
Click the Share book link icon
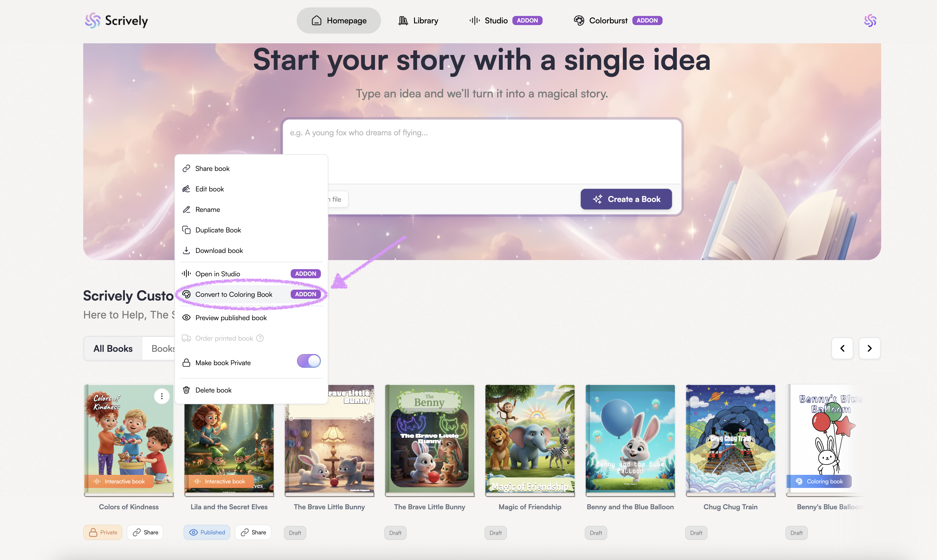point(186,168)
